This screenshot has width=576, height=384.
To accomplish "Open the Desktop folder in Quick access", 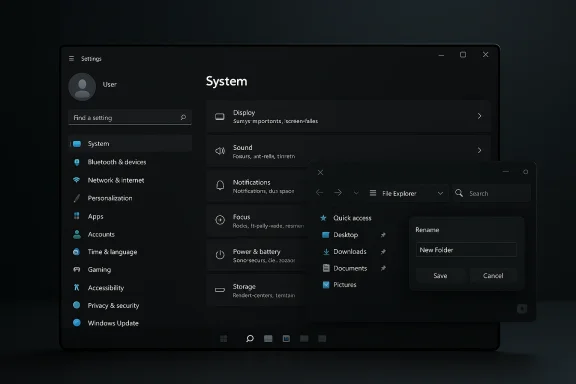I will (345, 235).
